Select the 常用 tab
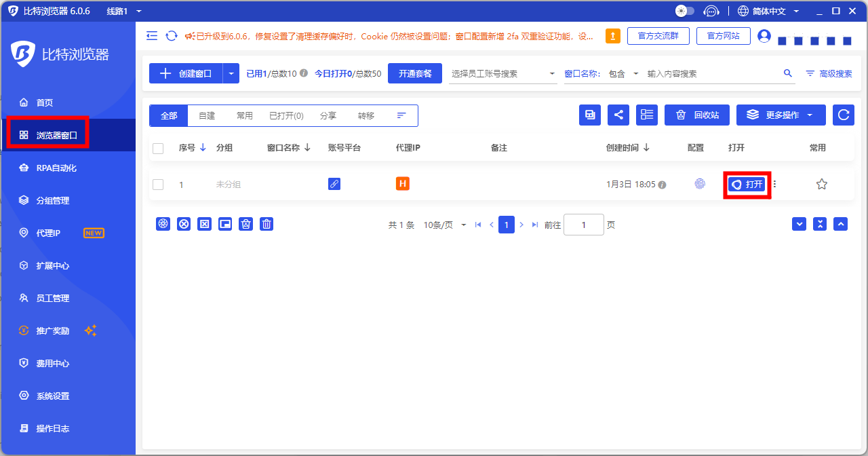The image size is (868, 456). click(x=245, y=116)
